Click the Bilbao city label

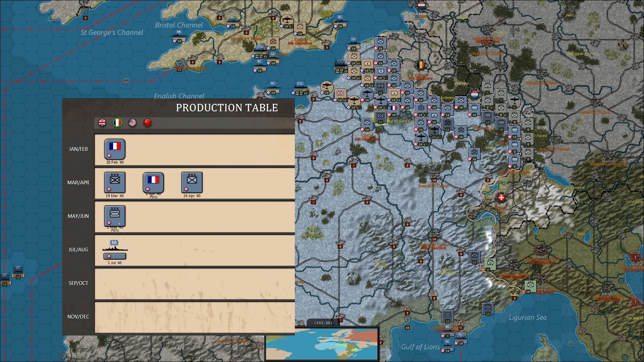coord(233,338)
